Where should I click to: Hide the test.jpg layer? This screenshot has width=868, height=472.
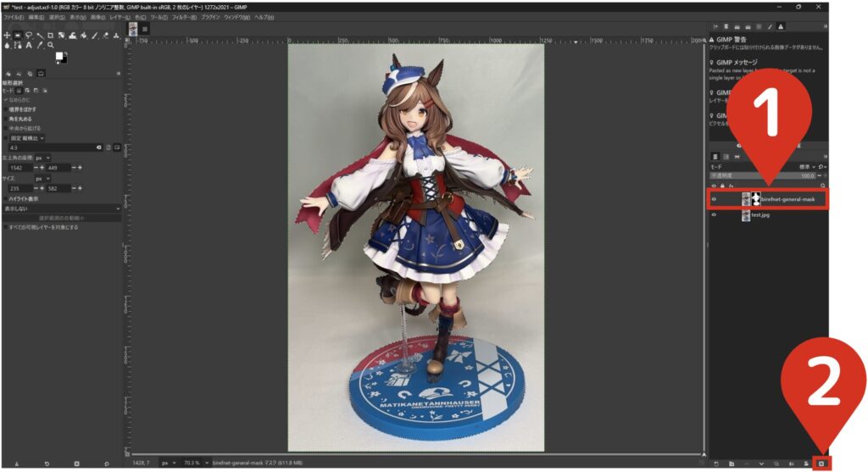714,214
